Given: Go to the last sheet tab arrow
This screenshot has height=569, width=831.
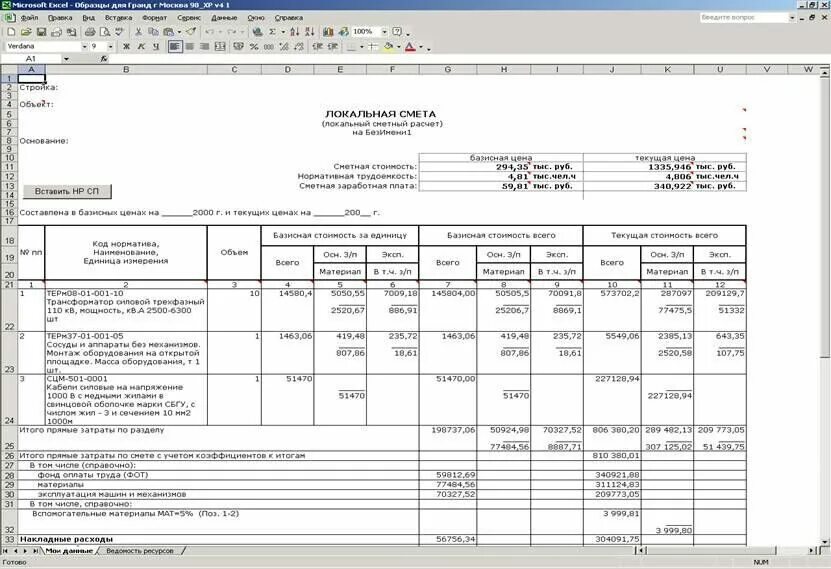Looking at the screenshot, I should click(x=36, y=551).
